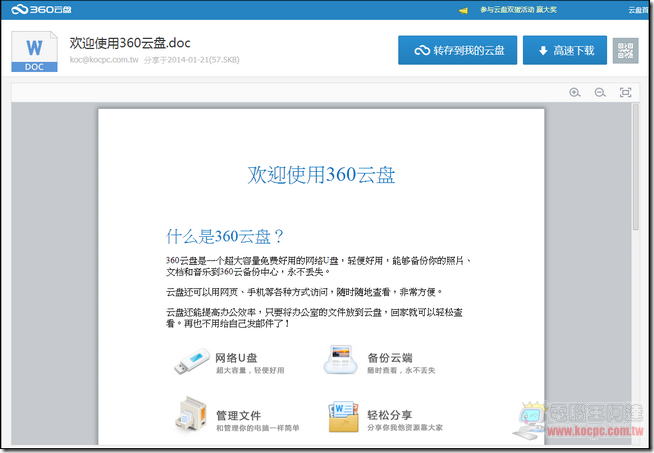Click the 备份云端 label
654x453 pixels.
coord(390,357)
